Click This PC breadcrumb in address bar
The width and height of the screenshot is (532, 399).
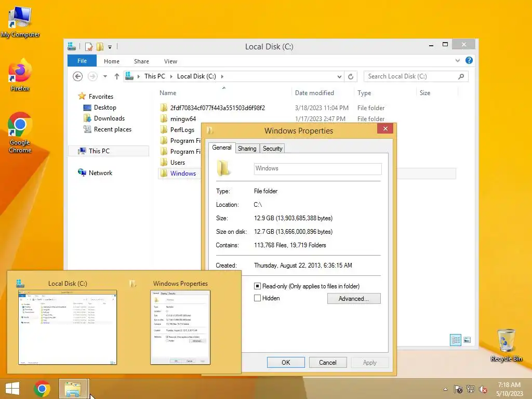click(155, 76)
